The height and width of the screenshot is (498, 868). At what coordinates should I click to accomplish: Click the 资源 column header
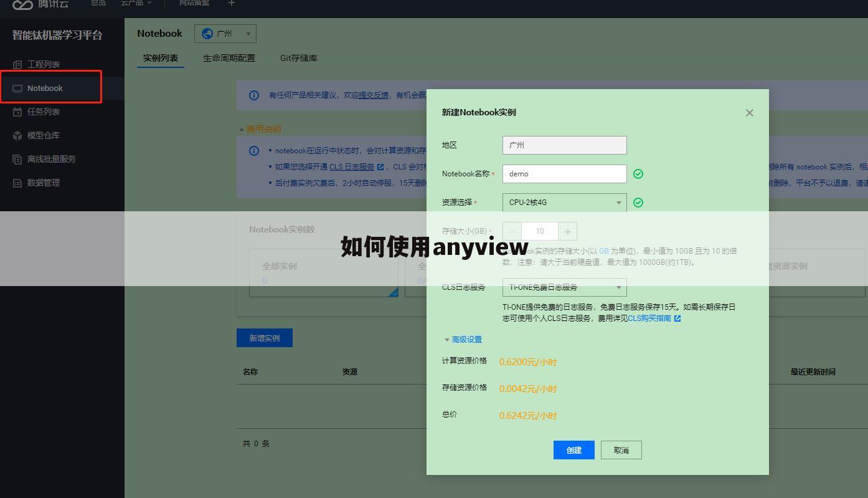point(350,372)
